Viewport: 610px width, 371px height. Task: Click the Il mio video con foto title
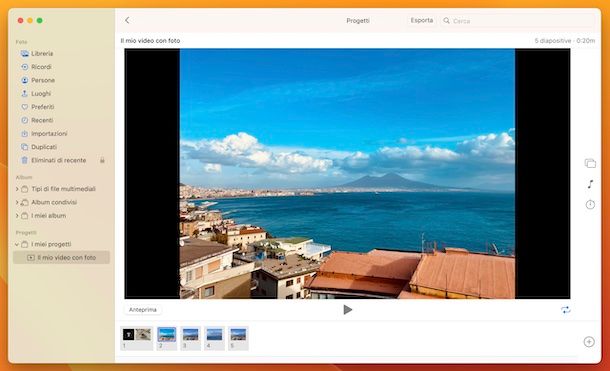click(150, 40)
